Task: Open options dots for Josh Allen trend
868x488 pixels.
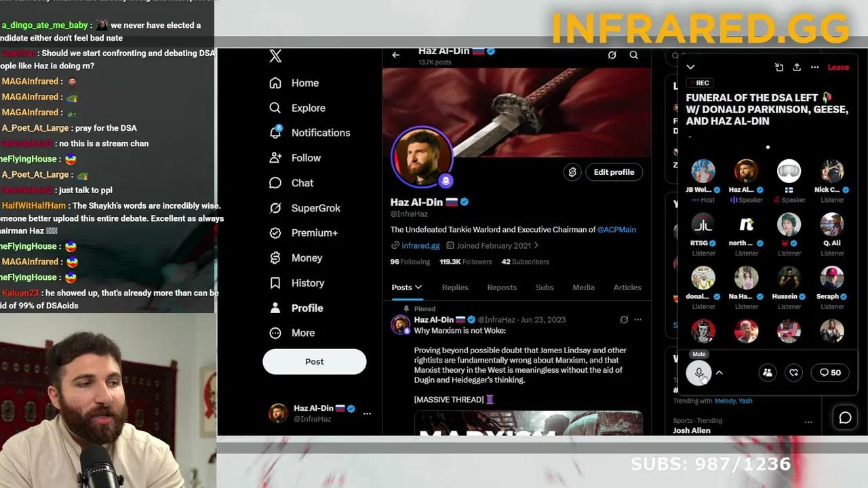Action: pyautogui.click(x=808, y=422)
